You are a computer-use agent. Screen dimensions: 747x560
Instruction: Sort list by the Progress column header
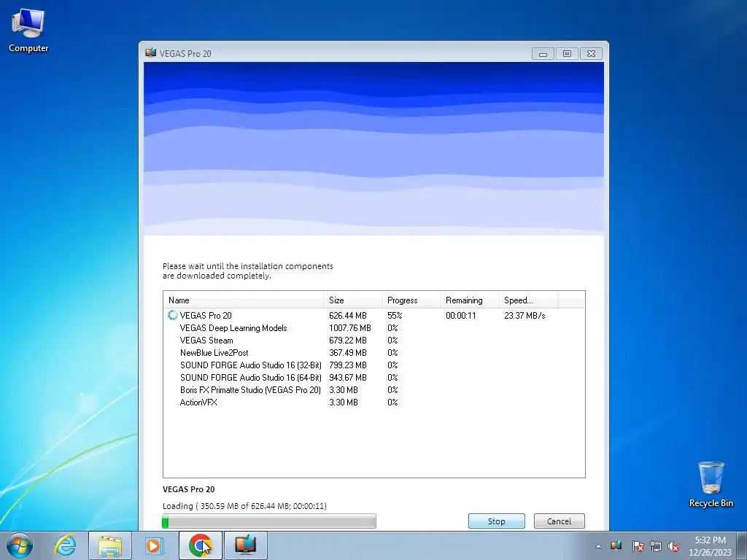411,300
